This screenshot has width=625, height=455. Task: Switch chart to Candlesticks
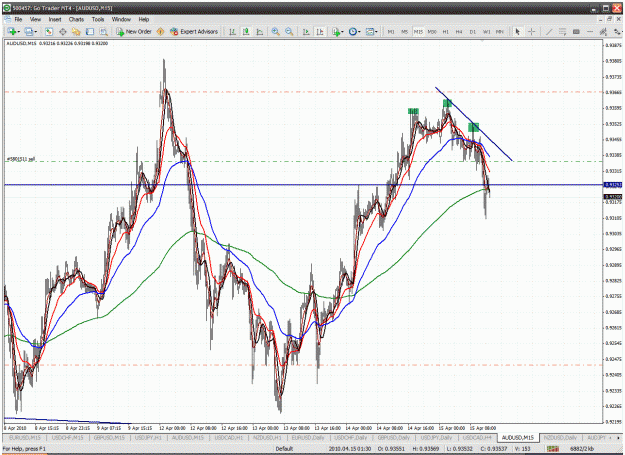(246, 31)
